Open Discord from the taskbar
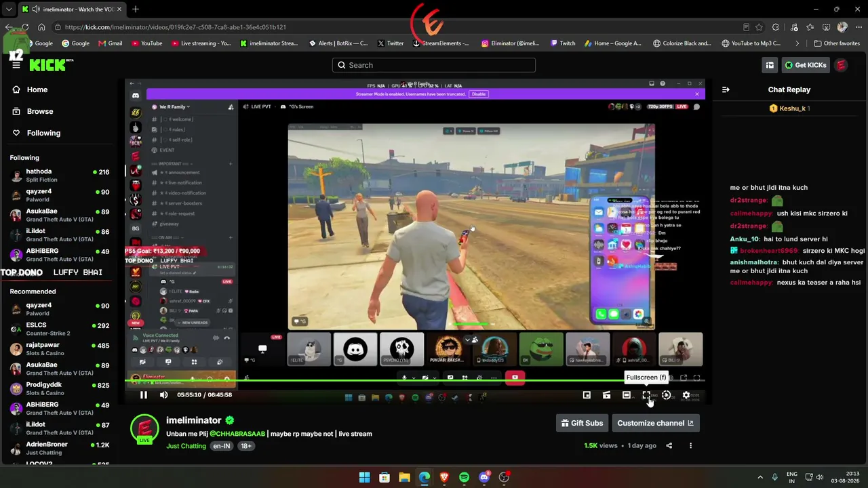868x488 pixels. (484, 477)
